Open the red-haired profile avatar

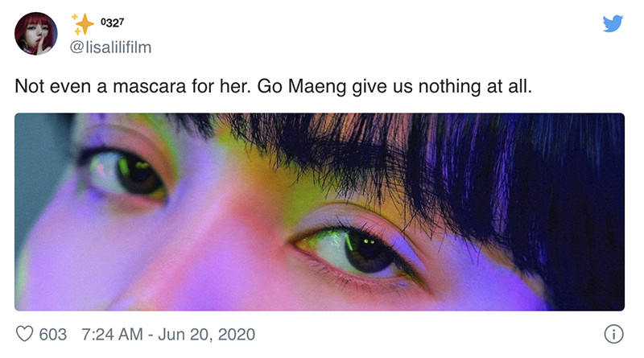tap(35, 34)
